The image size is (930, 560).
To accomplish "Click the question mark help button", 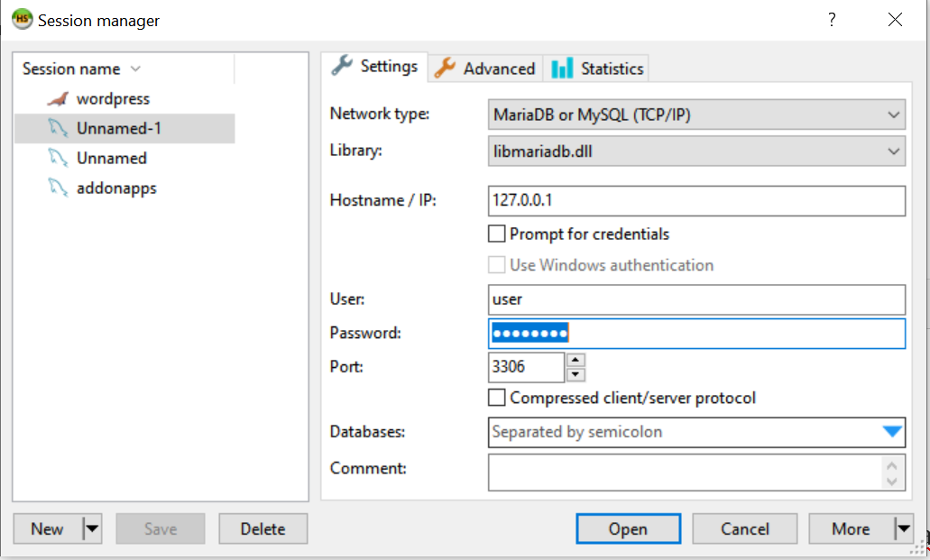I will (x=833, y=20).
